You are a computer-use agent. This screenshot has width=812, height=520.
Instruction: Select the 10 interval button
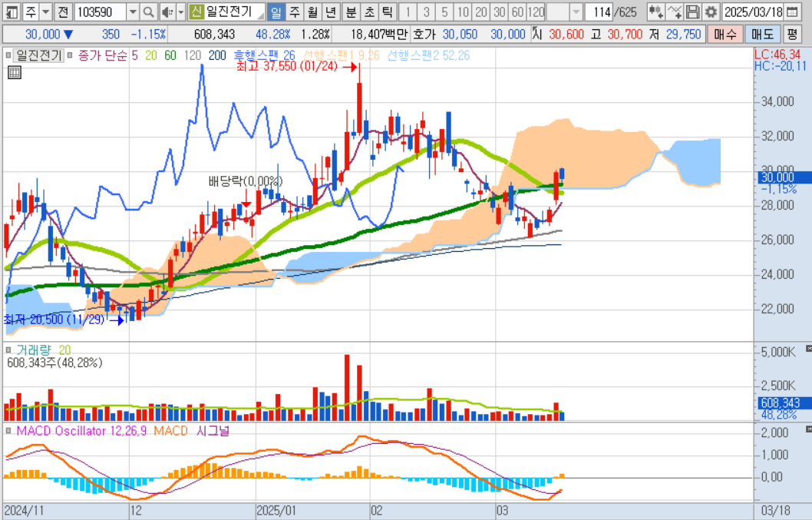[463, 12]
